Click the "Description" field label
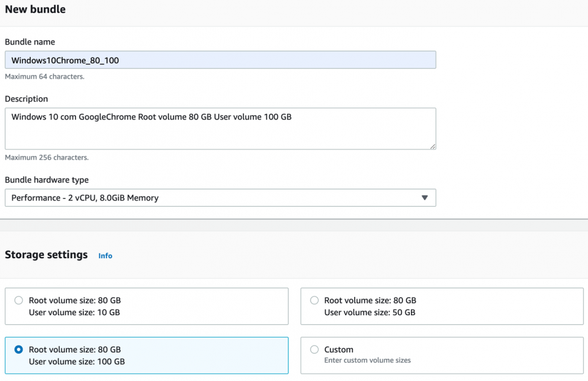The image size is (588, 381). [x=27, y=99]
